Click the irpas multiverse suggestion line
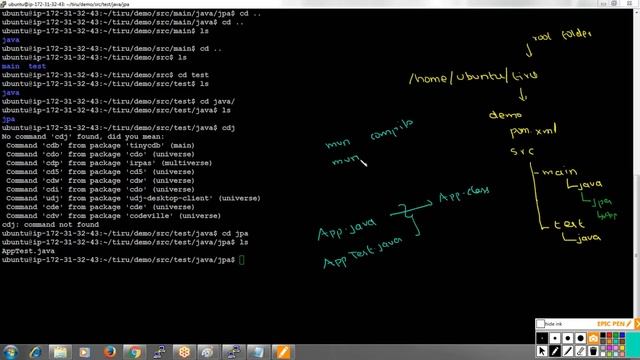This screenshot has height=360, width=640. point(109,163)
